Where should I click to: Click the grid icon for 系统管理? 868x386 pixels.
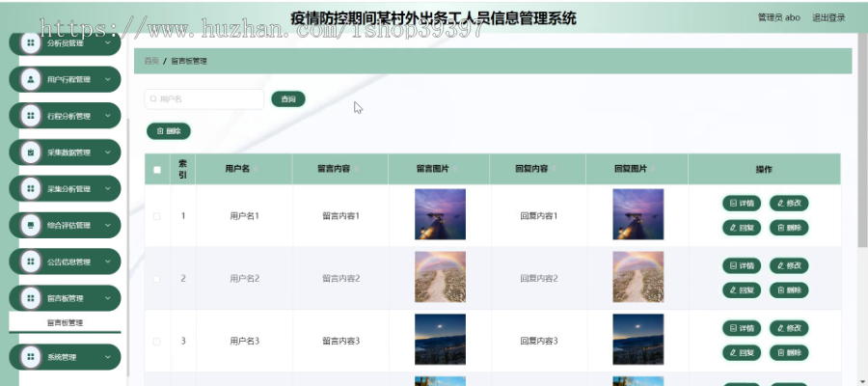click(31, 357)
